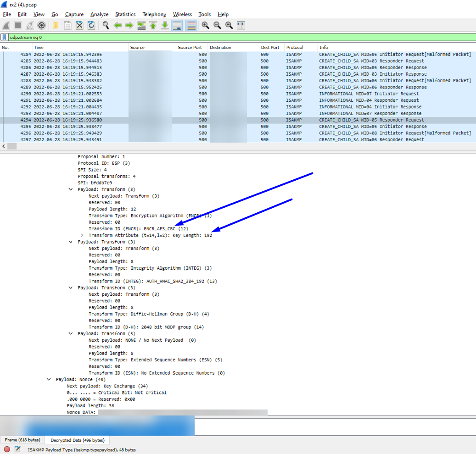Restart the current capture

click(29, 25)
